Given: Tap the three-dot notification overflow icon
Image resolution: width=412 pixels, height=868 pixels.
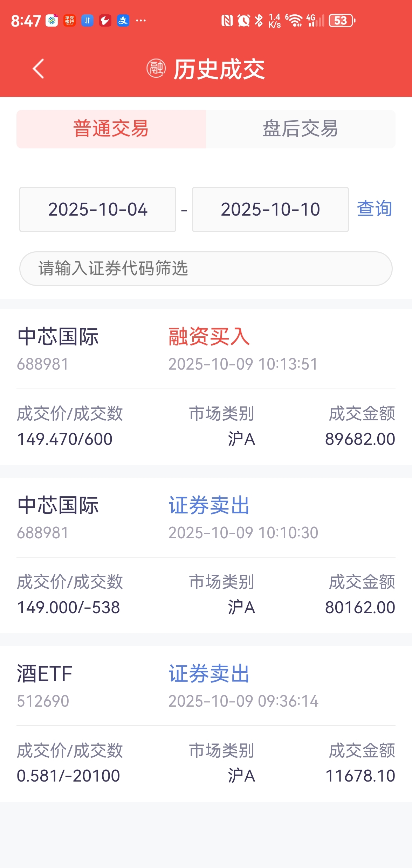Looking at the screenshot, I should pos(141,21).
